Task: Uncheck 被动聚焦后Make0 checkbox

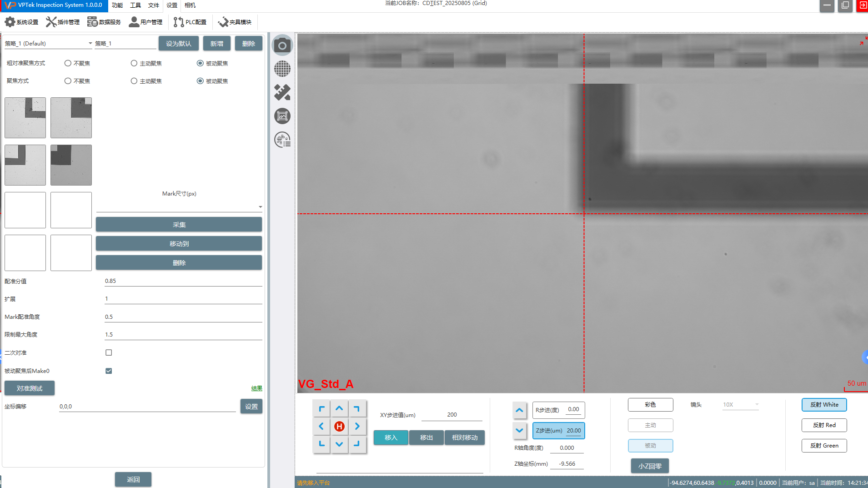Action: pyautogui.click(x=109, y=371)
